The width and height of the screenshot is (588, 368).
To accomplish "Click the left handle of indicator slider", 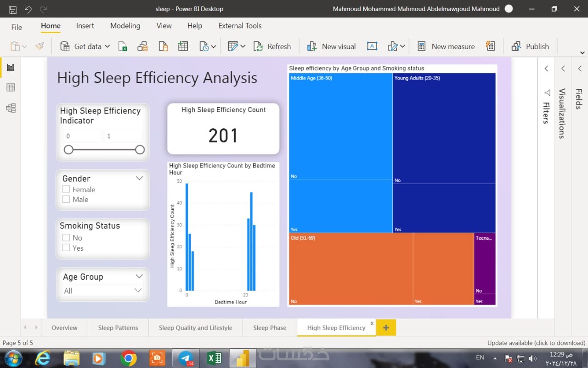I will (68, 149).
